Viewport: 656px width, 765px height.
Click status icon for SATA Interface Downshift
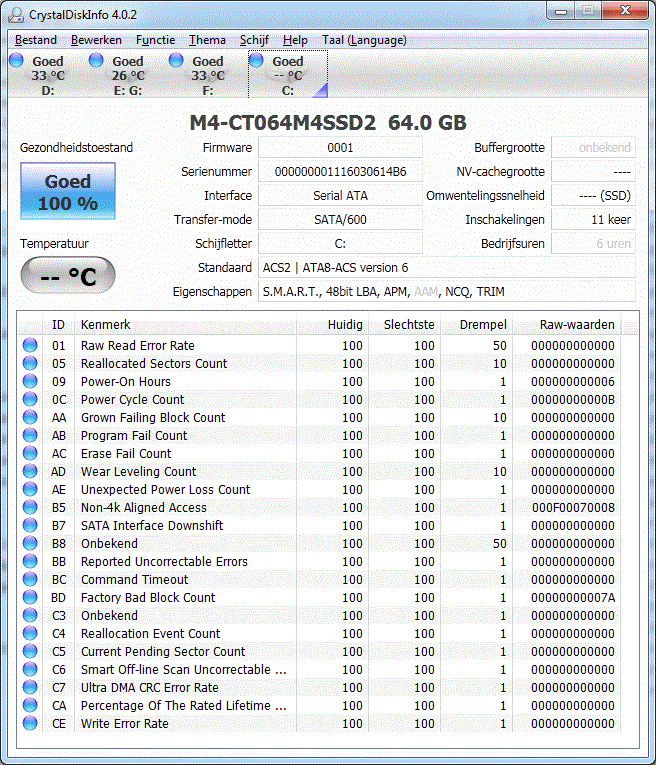[30, 525]
